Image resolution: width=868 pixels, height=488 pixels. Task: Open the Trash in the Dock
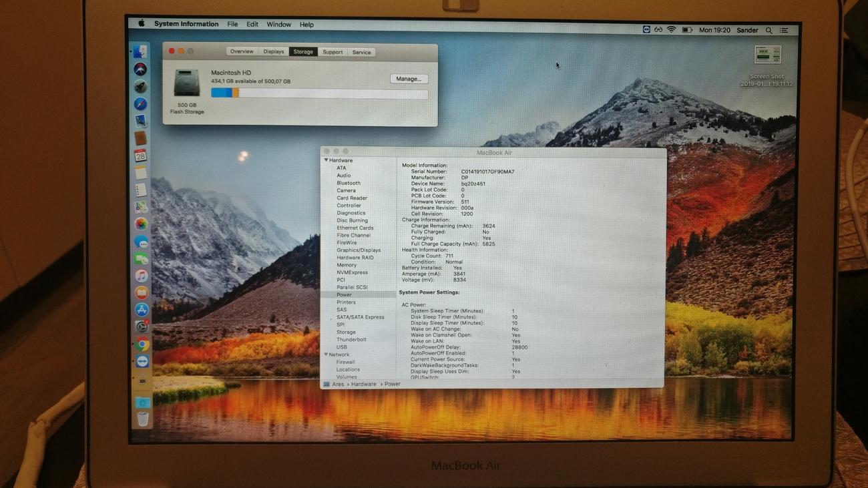point(143,419)
